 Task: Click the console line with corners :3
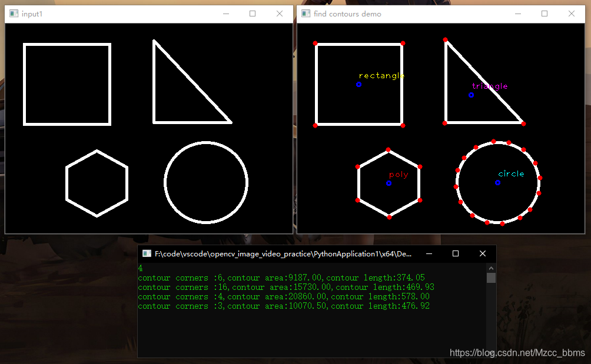(284, 306)
